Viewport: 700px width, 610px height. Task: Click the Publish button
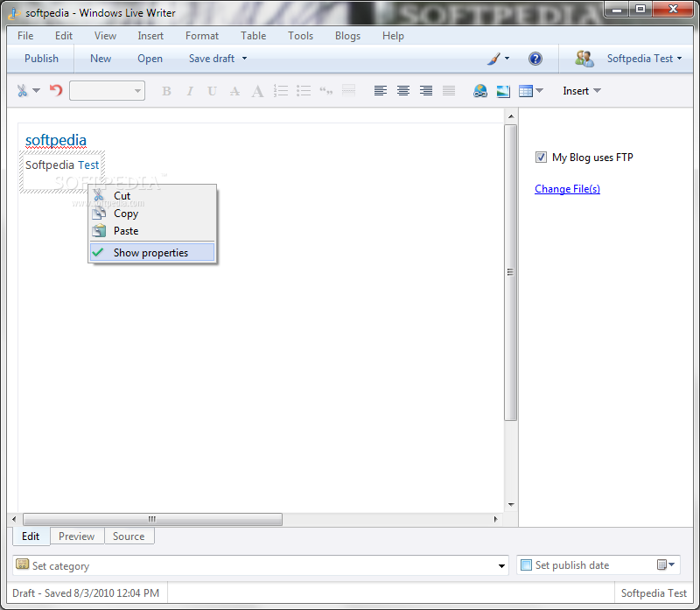[x=41, y=59]
